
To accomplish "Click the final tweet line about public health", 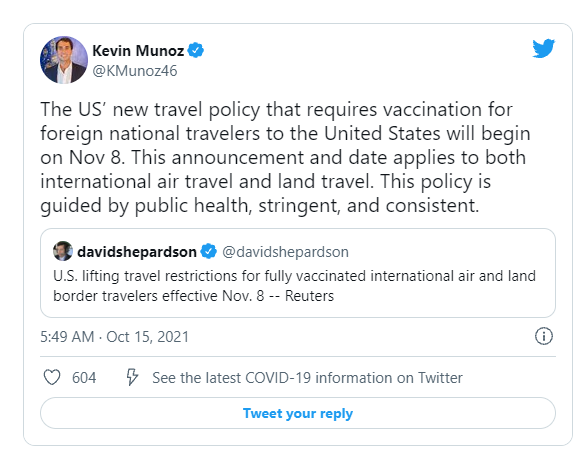I will [x=260, y=206].
